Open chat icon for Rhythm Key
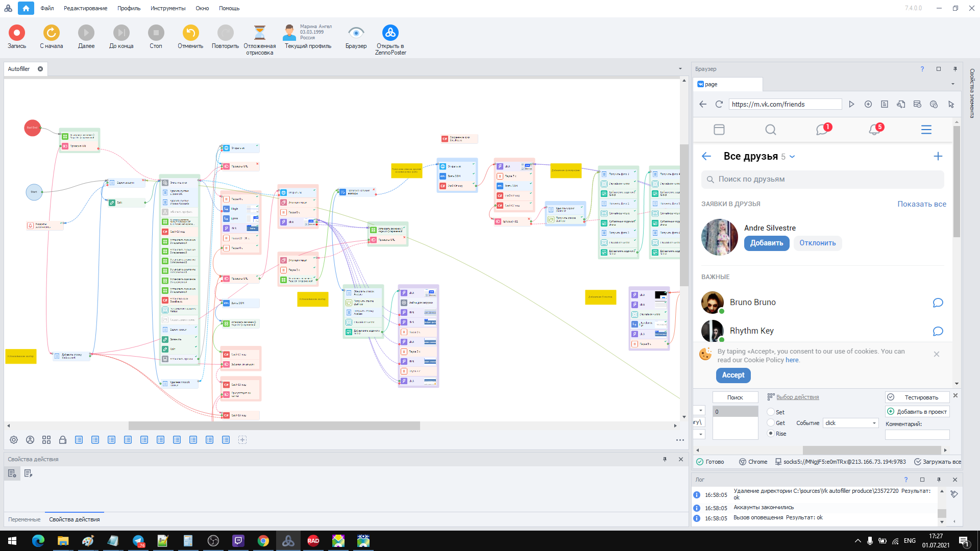The height and width of the screenshot is (551, 980). [x=938, y=331]
